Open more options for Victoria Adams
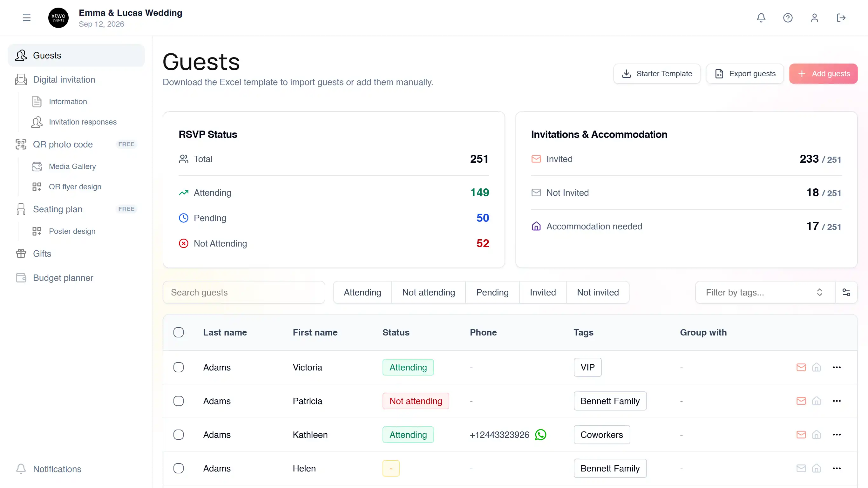Screen dimensions: 868x488 pyautogui.click(x=837, y=367)
